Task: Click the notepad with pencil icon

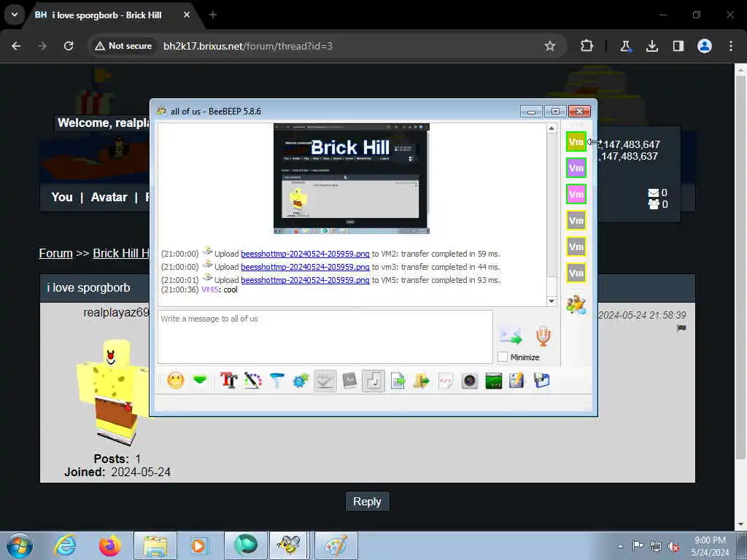Action: (517, 381)
